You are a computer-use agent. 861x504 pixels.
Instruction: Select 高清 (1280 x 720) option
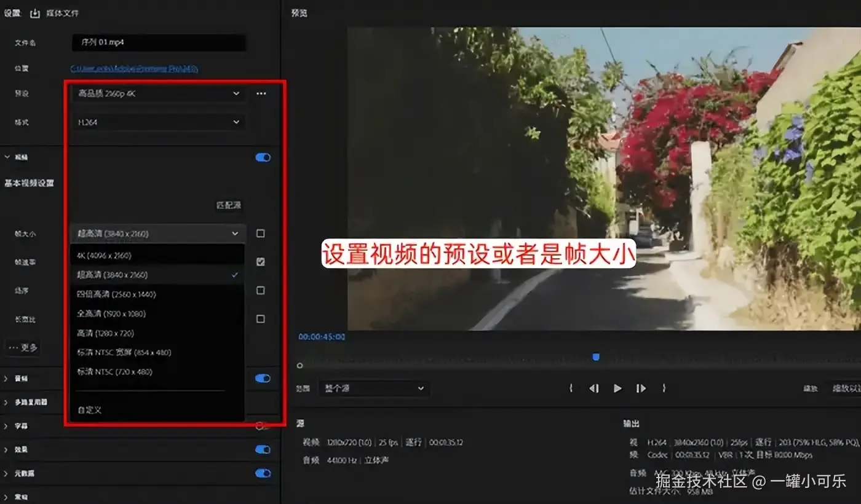point(157,333)
